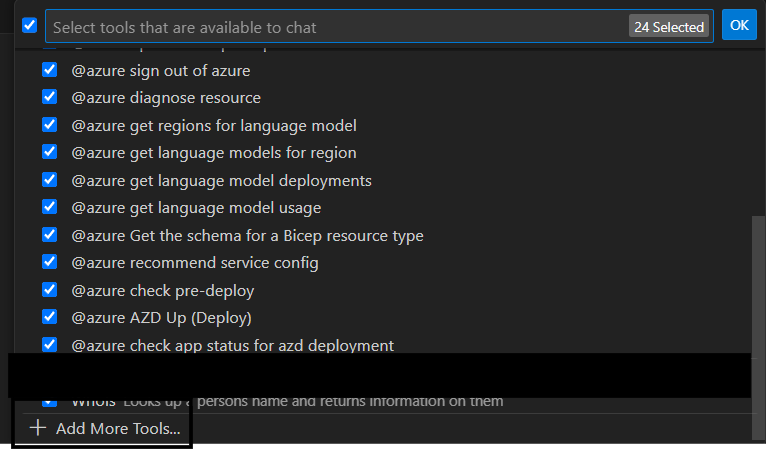The width and height of the screenshot is (766, 449).
Task: Select '@azure sign out of azure' text
Action: click(x=161, y=71)
